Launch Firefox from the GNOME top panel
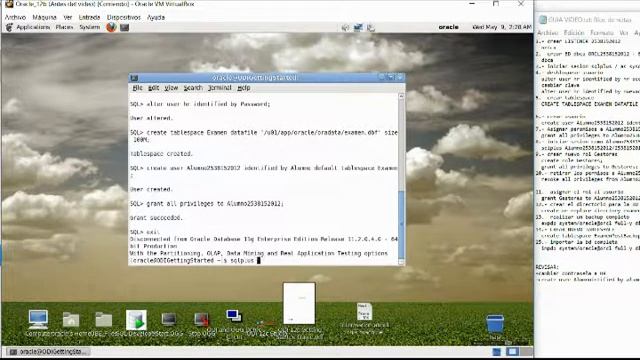This screenshot has width=640, height=360. click(x=111, y=27)
